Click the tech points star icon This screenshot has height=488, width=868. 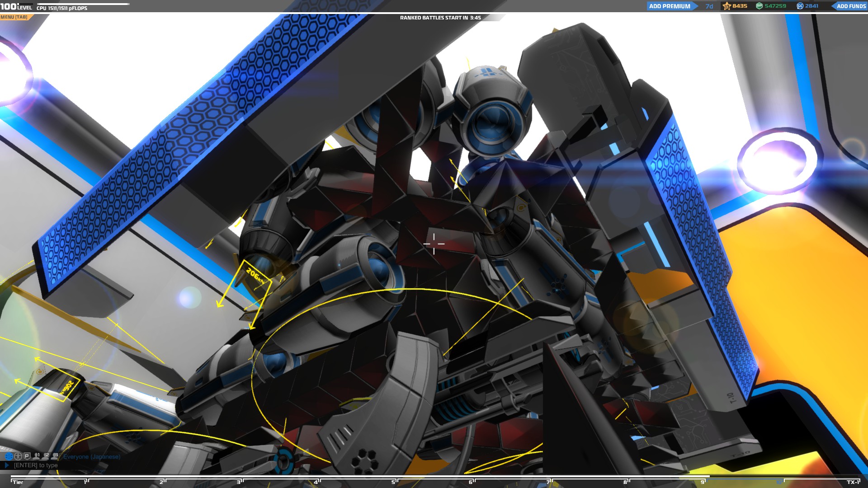coord(726,6)
